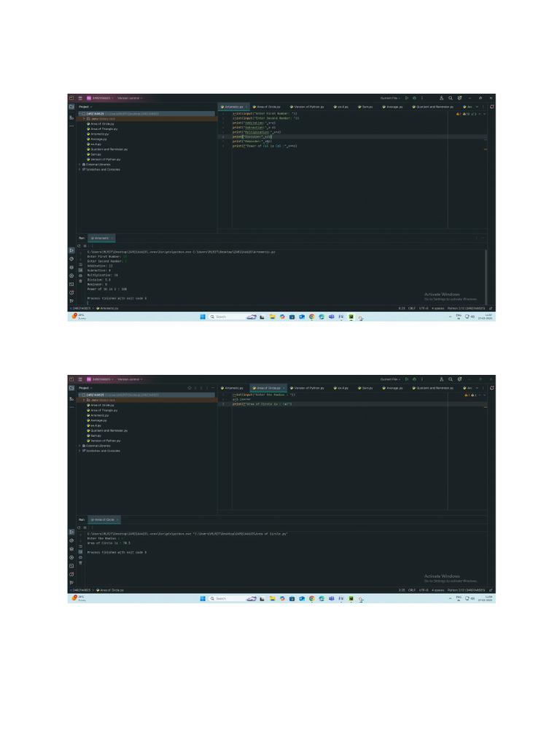Open Version control dropdown in top screenshot
Image resolution: width=560 pixels, height=747 pixels.
[x=130, y=98]
